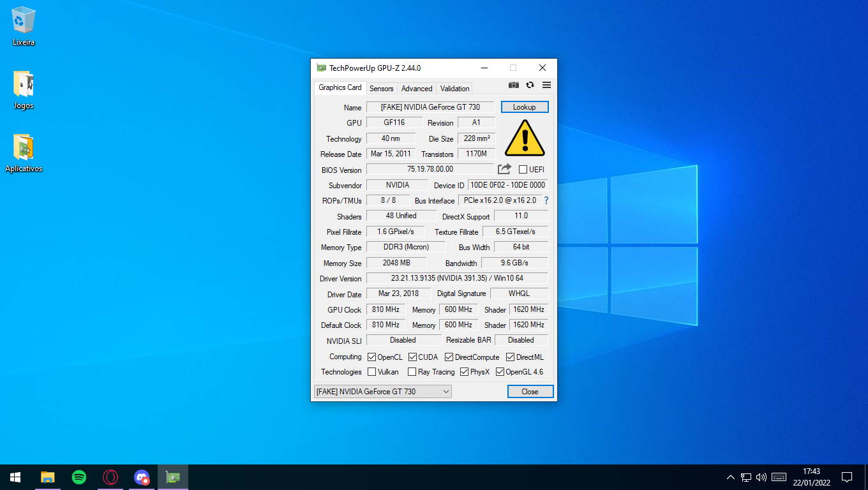Close GPU-Z via title bar X
The image size is (868, 490).
542,68
